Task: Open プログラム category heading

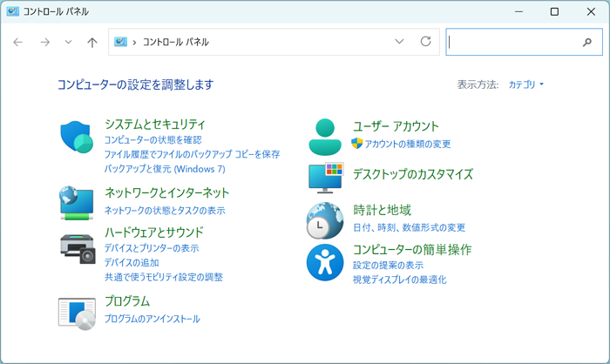Action: point(127,301)
